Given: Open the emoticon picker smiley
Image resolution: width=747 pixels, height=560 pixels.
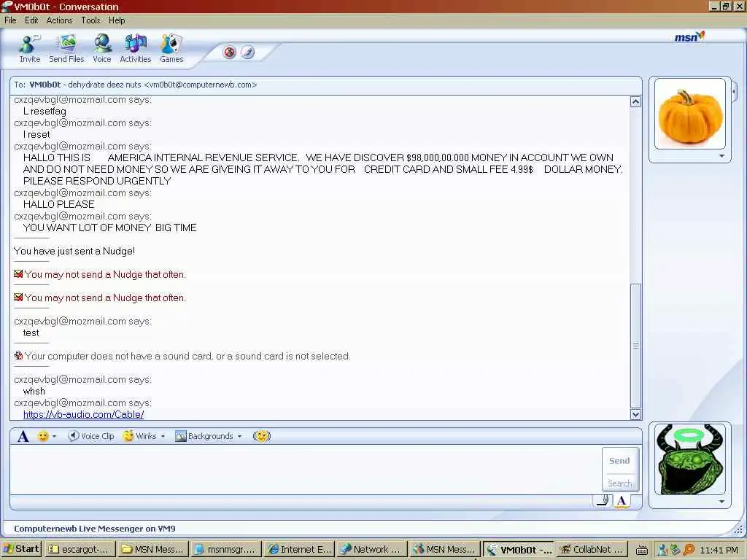Looking at the screenshot, I should (x=43, y=436).
